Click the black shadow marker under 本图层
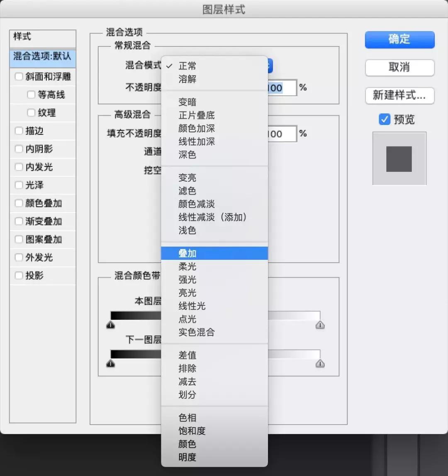Image resolution: width=448 pixels, height=476 pixels. (x=110, y=326)
